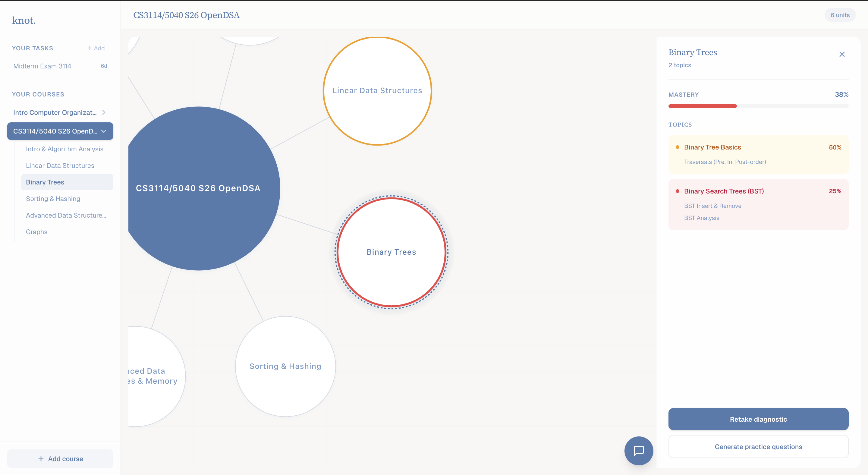
Task: Click the Add course button
Action: [60, 458]
